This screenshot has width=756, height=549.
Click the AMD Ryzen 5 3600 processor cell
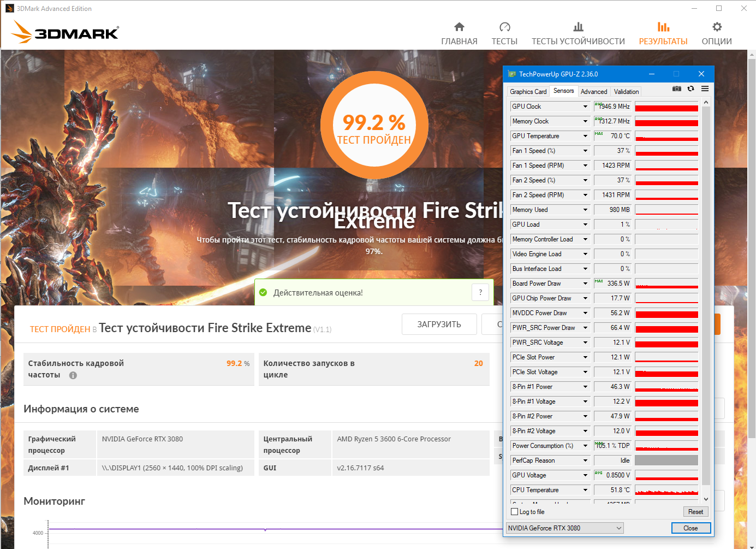[411, 445]
